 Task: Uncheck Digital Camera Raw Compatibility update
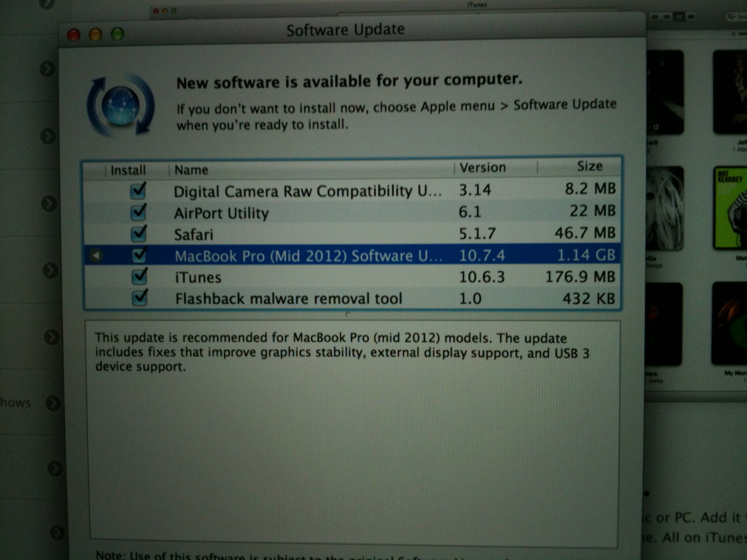click(x=139, y=191)
